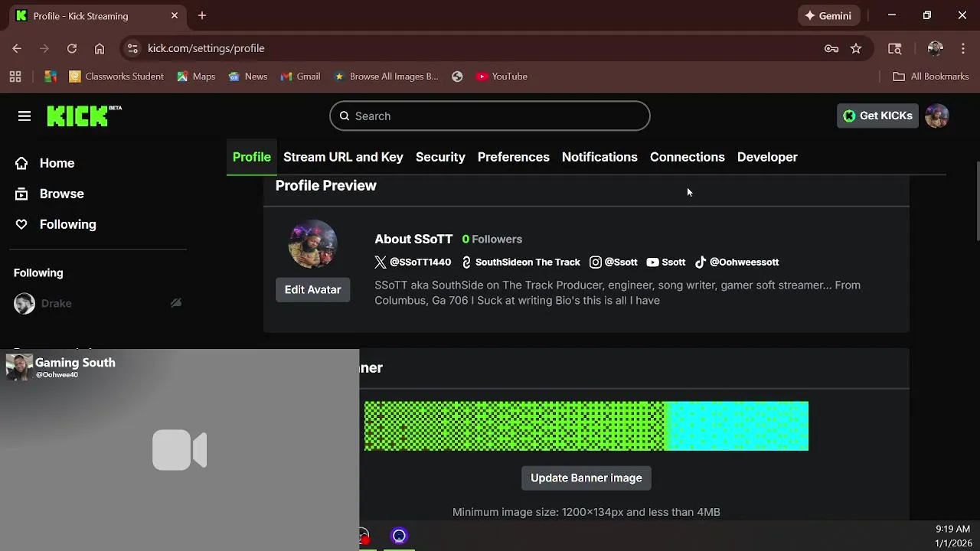Click the Gemini button in title bar
The height and width of the screenshot is (551, 980).
[x=828, y=15]
